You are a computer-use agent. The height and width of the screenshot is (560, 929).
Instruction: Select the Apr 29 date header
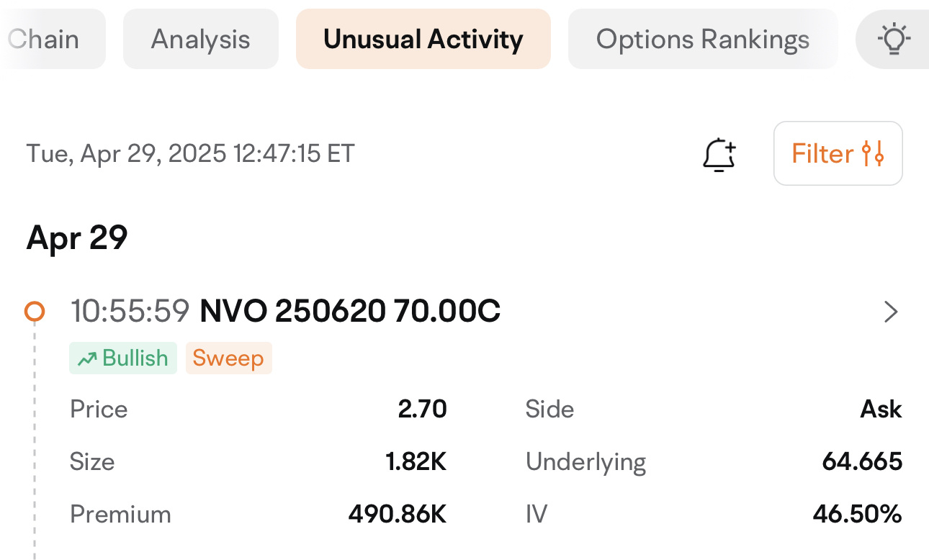tap(77, 237)
